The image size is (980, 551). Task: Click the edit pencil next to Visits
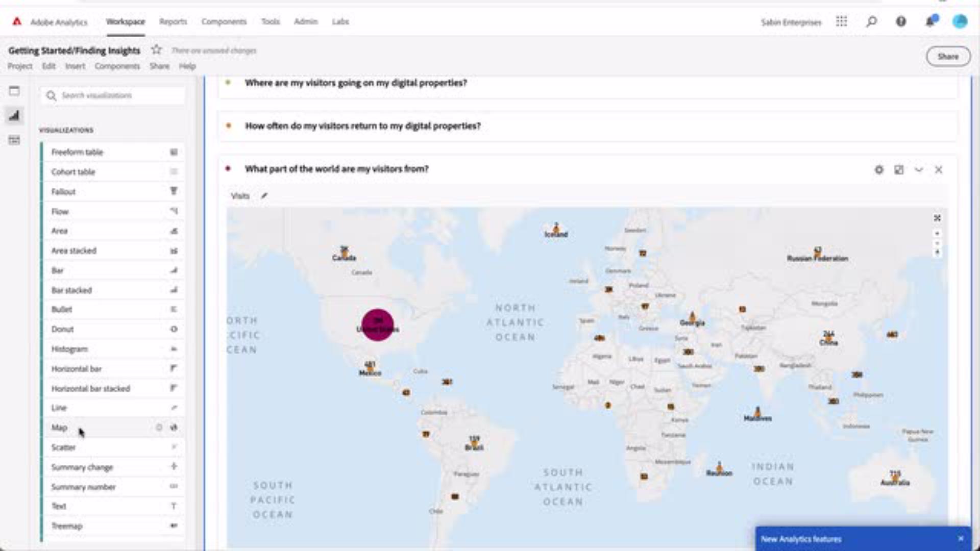[x=264, y=196]
